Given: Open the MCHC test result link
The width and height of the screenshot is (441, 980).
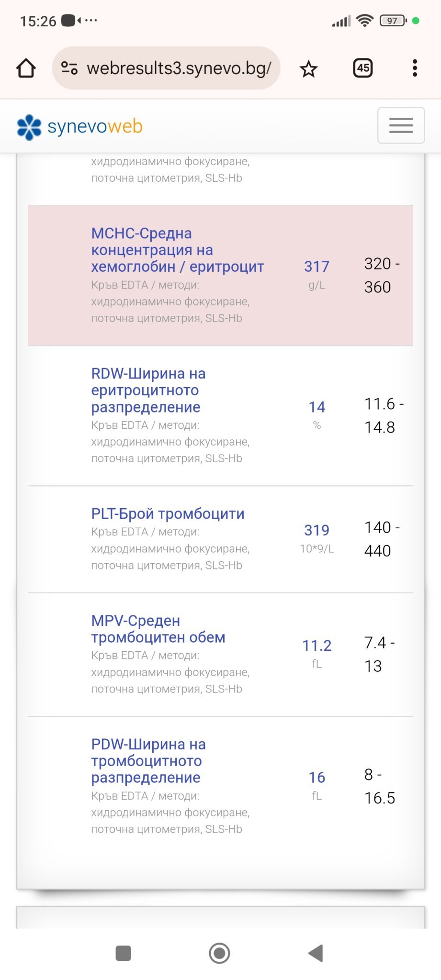Looking at the screenshot, I should (177, 250).
